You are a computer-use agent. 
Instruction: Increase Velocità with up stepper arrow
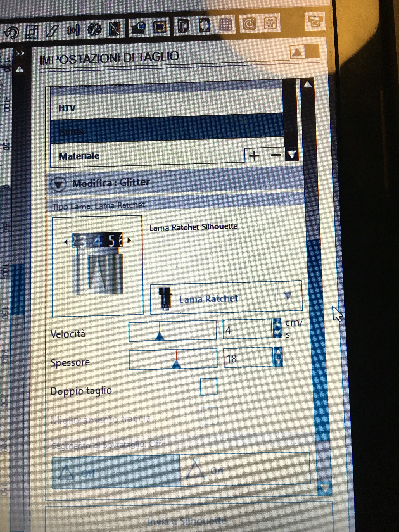[x=277, y=324]
